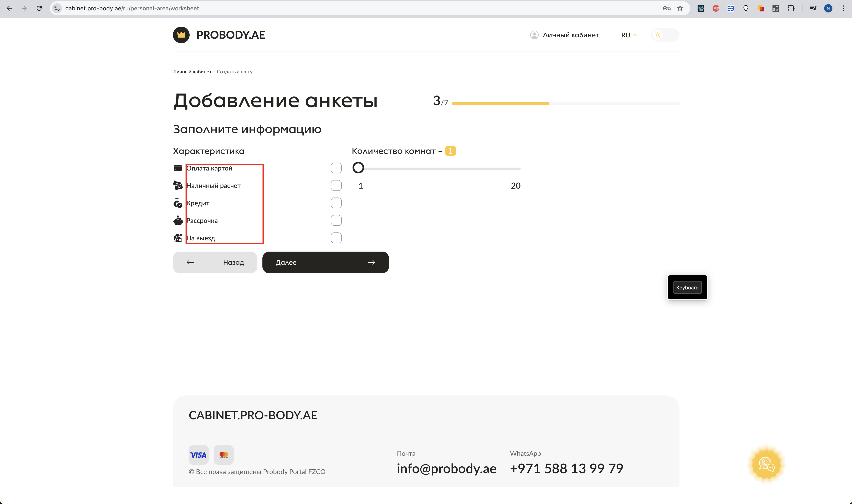The width and height of the screenshot is (852, 504).
Task: Click the Visa payment icon in the footer
Action: [x=199, y=455]
